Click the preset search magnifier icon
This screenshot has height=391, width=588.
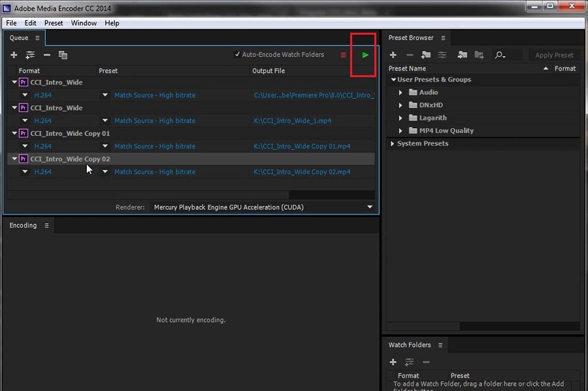coord(500,55)
